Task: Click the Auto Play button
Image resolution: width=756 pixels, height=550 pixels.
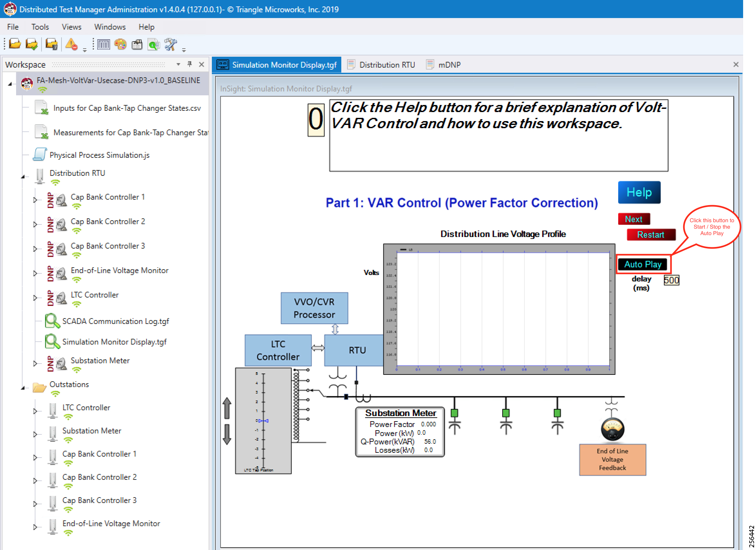Action: 643,264
